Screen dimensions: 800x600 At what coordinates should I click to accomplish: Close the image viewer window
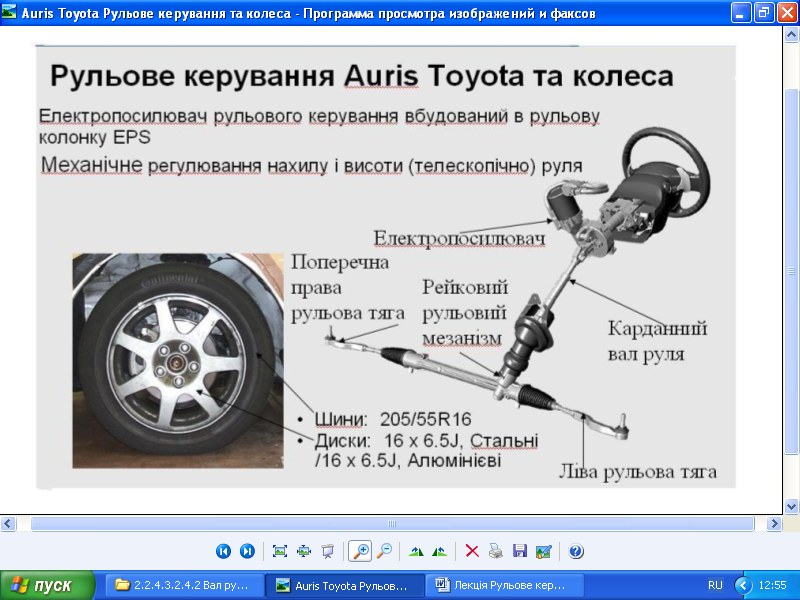[x=787, y=12]
